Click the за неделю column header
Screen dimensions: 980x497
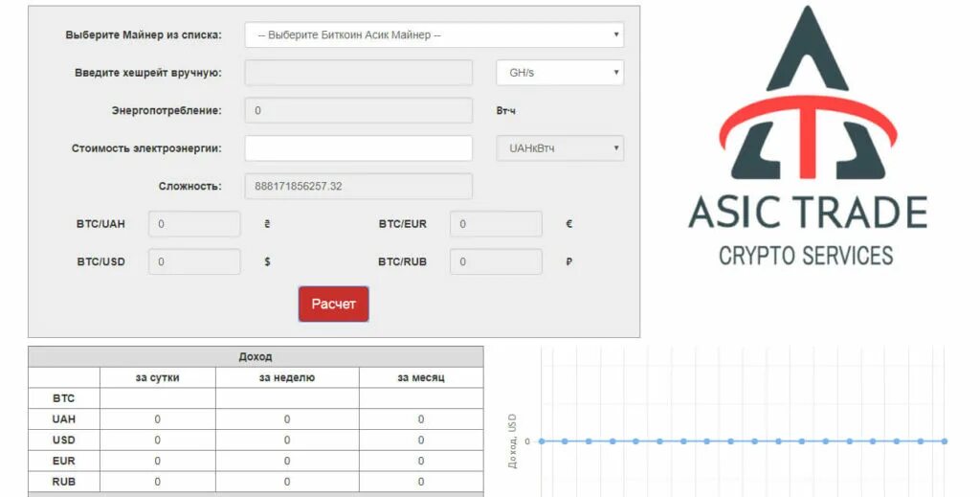coord(287,377)
